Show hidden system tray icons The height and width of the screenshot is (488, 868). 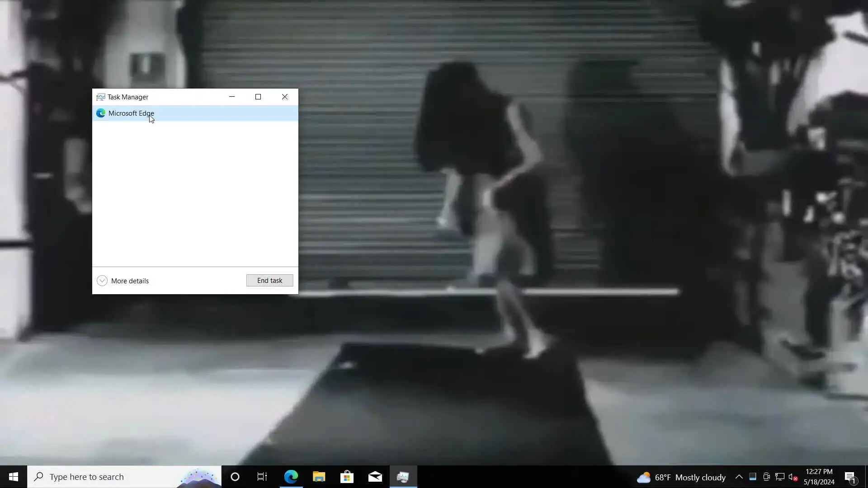739,477
